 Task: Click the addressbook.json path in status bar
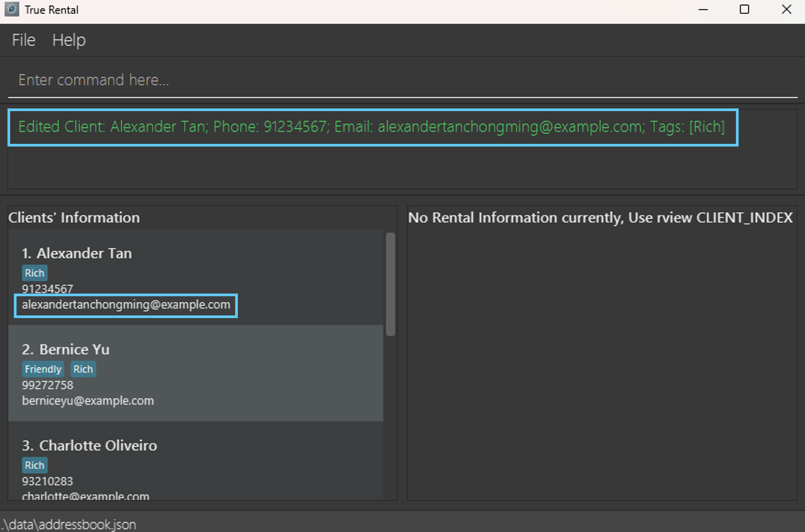tap(69, 525)
